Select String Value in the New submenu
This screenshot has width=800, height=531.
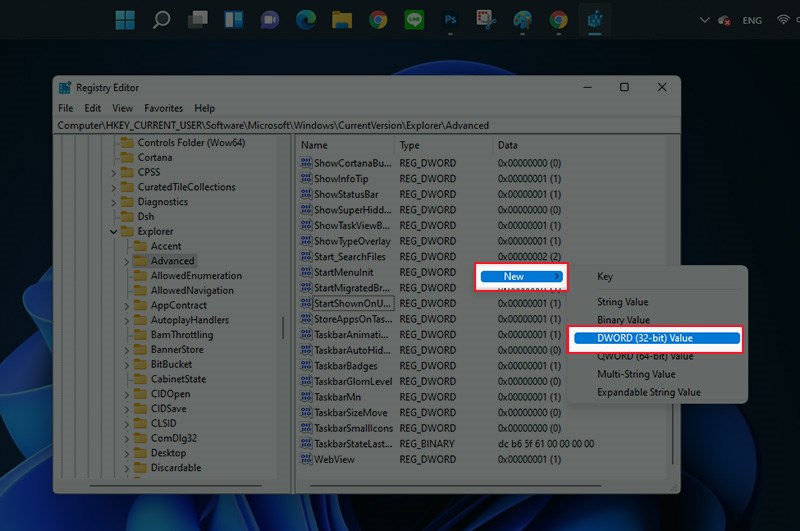pyautogui.click(x=622, y=302)
